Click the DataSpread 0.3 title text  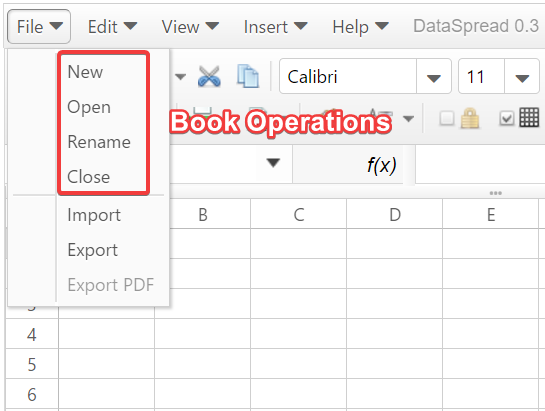point(476,26)
